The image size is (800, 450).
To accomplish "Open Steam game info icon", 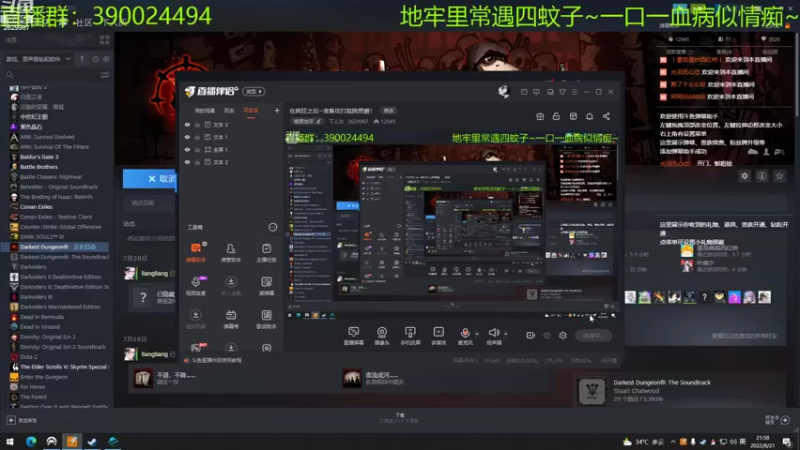I will (762, 176).
